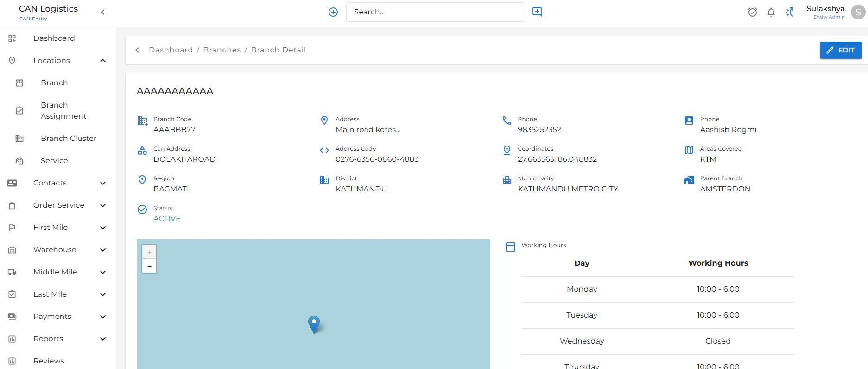Click the First Mile flag icon
The image size is (868, 369).
[12, 228]
